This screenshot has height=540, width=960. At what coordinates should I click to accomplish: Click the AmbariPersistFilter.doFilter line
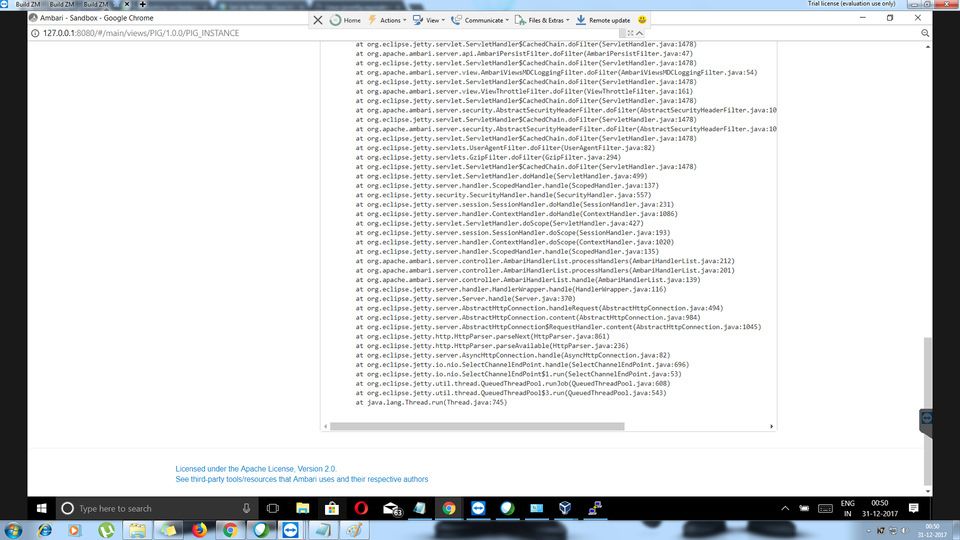[x=524, y=53]
